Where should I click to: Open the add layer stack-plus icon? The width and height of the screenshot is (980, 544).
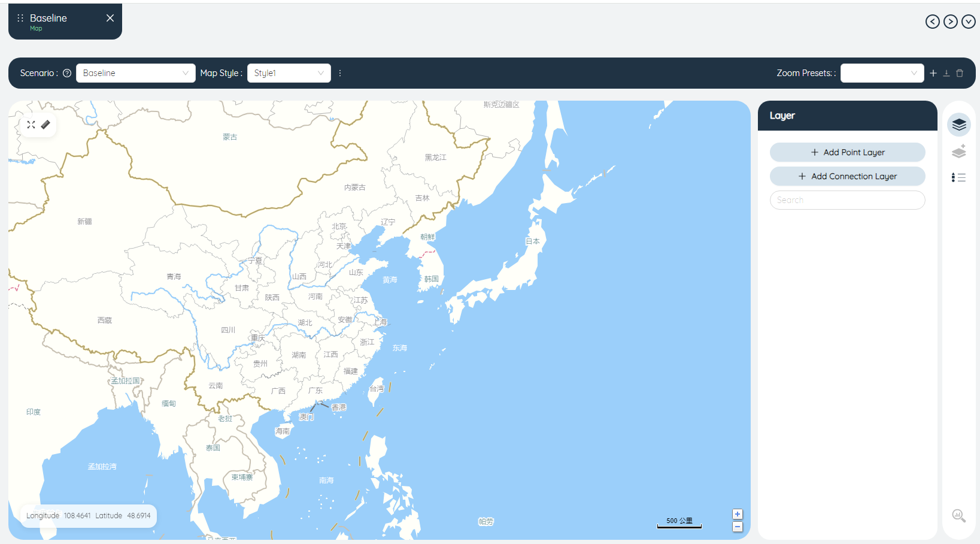click(959, 151)
